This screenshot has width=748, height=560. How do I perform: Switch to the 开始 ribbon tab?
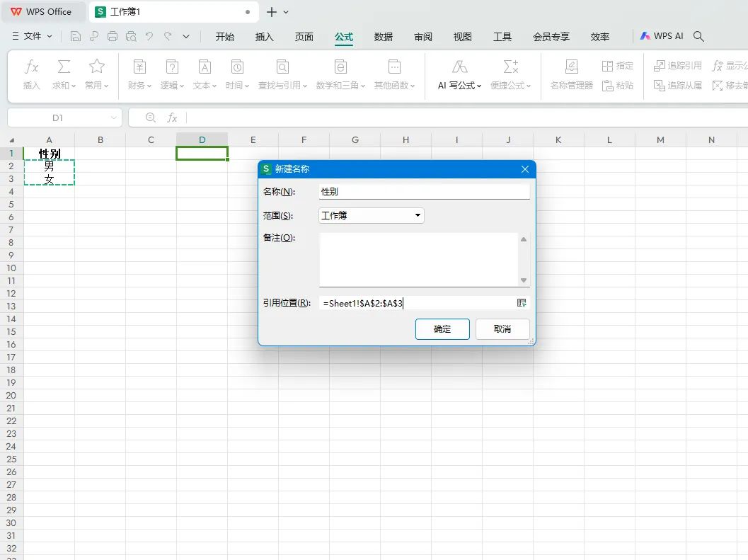225,37
